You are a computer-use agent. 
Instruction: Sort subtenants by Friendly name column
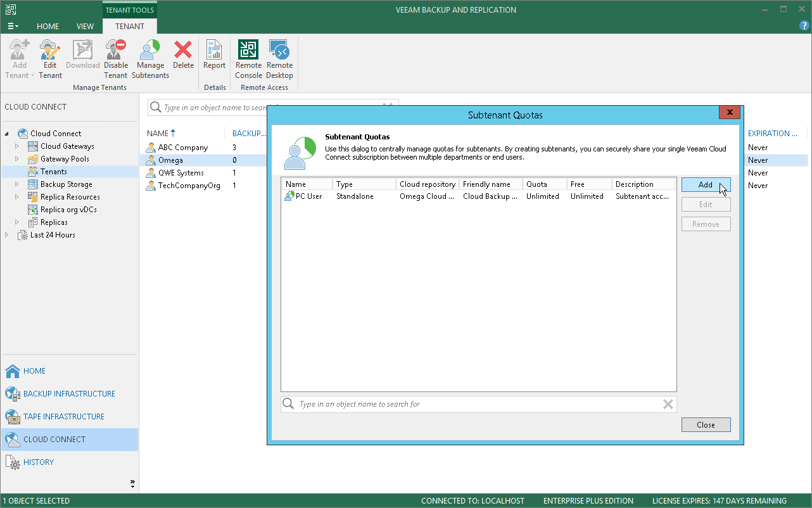click(491, 184)
